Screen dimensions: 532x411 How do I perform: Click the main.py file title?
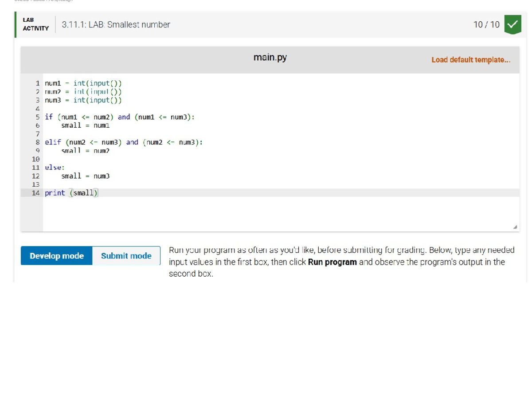(270, 58)
